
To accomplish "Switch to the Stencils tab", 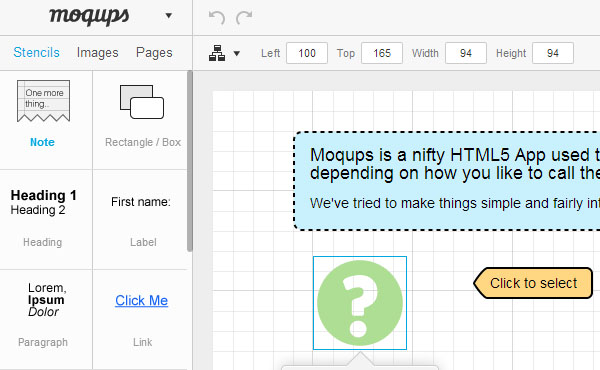I will click(x=36, y=52).
